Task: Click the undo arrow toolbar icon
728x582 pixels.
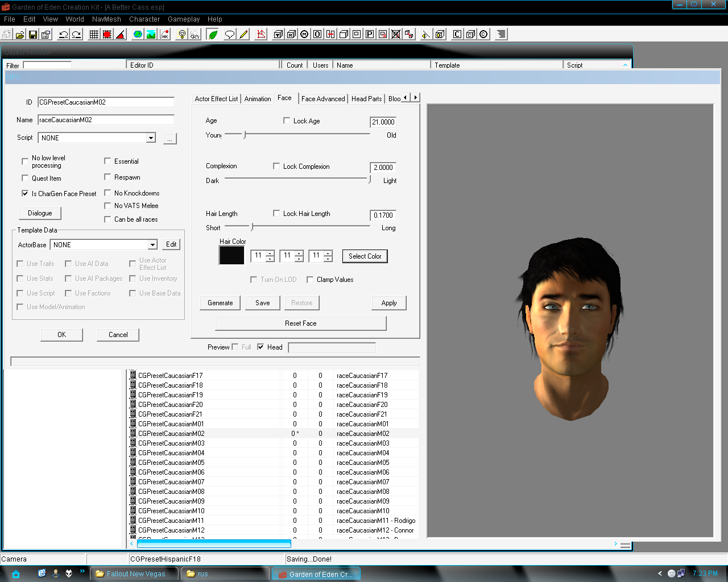Action: (x=63, y=35)
